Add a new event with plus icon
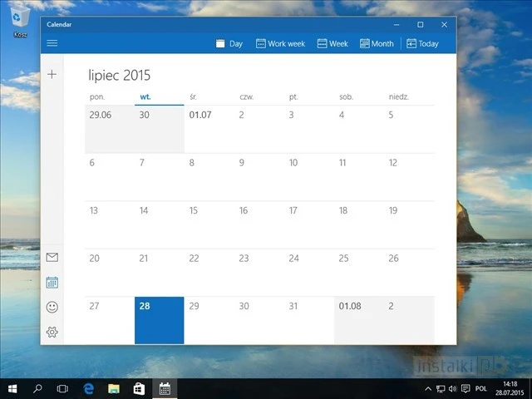532x399 pixels. click(52, 75)
